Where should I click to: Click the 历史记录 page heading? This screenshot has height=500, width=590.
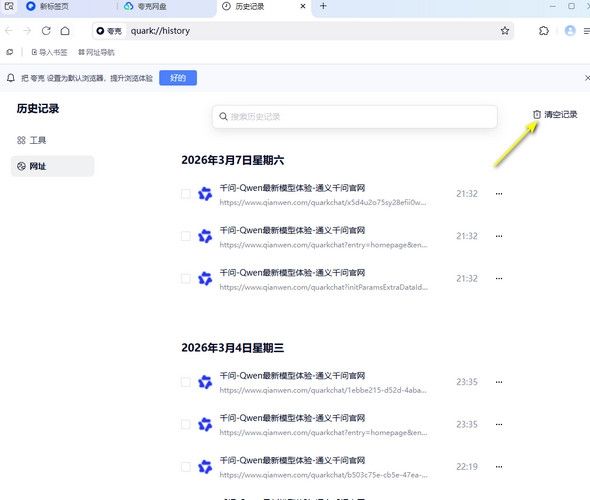[x=38, y=109]
